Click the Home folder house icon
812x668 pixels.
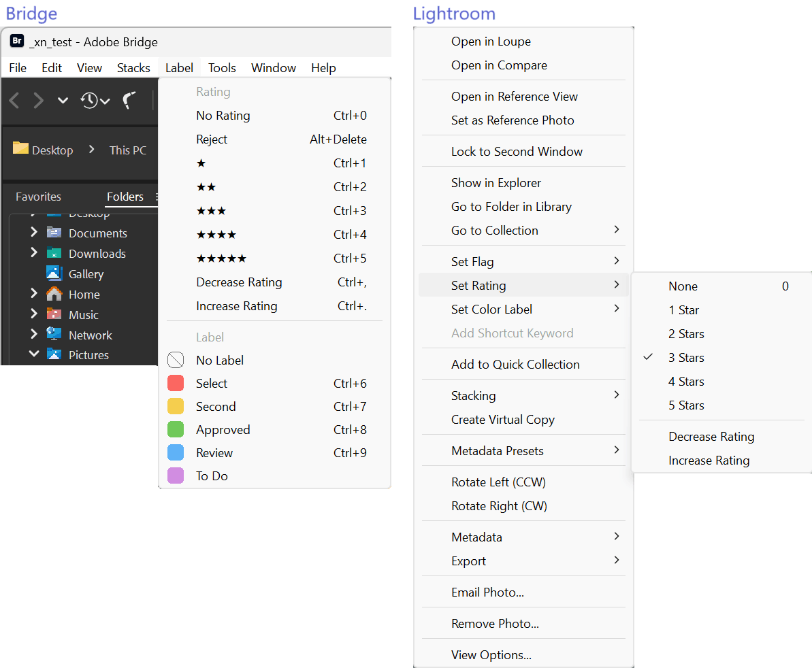[x=54, y=294]
